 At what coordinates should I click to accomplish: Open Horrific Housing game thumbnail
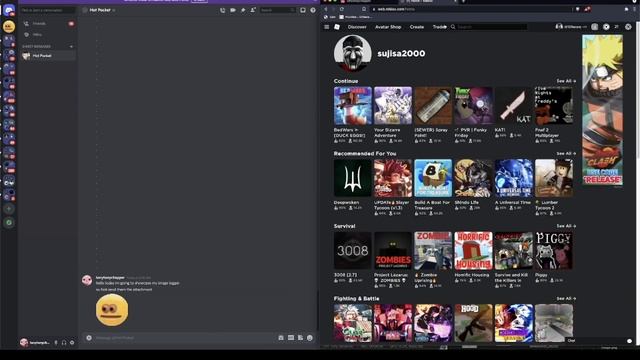click(x=473, y=251)
